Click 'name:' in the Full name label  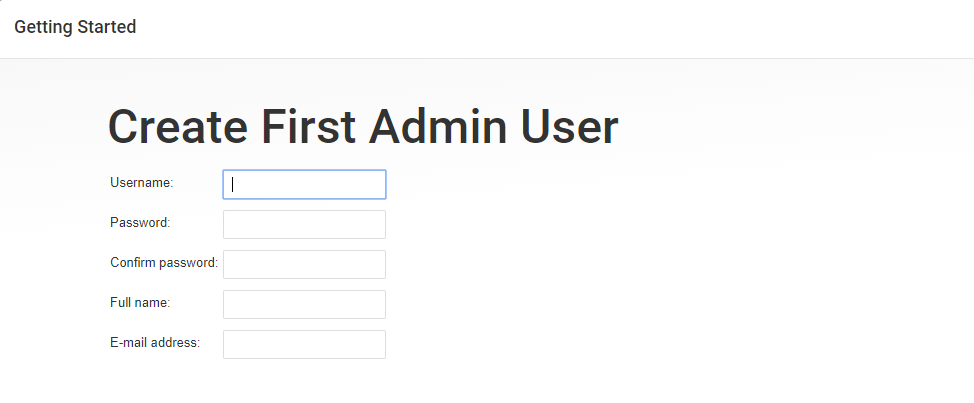153,302
